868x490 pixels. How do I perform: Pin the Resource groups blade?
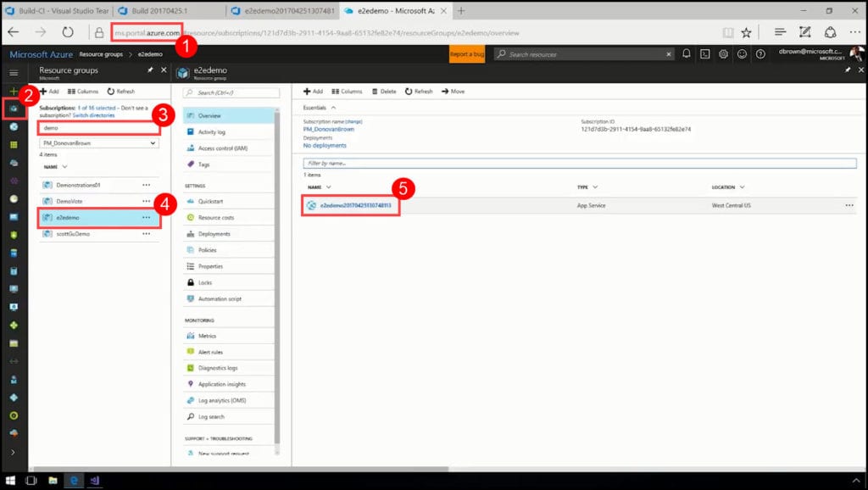click(150, 70)
